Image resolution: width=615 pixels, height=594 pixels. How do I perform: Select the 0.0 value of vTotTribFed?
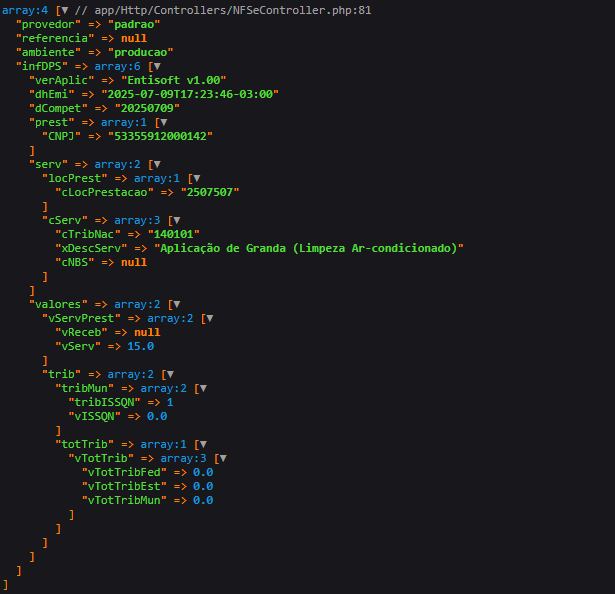pos(203,473)
